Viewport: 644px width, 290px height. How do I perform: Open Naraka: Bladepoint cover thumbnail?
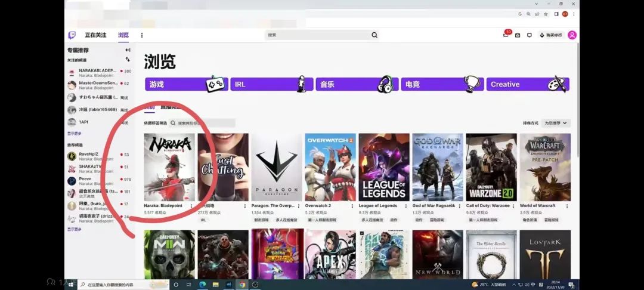click(x=169, y=167)
